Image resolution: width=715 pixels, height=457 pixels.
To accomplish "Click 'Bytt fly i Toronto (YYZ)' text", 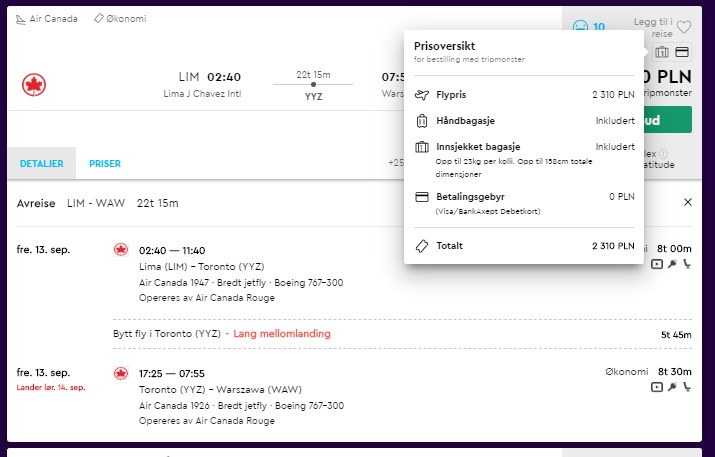I will coord(167,334).
